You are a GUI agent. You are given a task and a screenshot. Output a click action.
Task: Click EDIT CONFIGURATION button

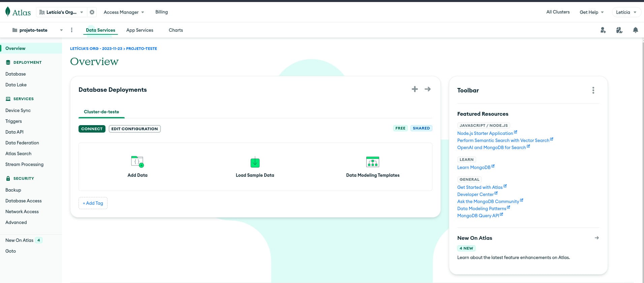(134, 129)
